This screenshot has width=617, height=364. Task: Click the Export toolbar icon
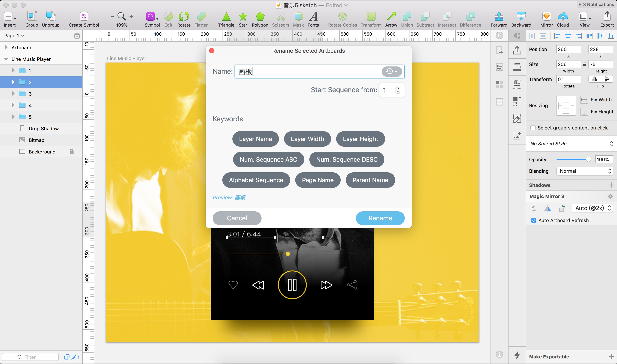coord(607,17)
